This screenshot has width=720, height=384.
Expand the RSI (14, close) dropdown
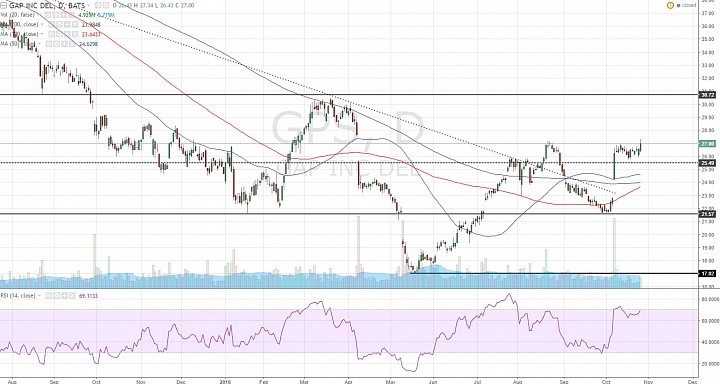[39, 296]
